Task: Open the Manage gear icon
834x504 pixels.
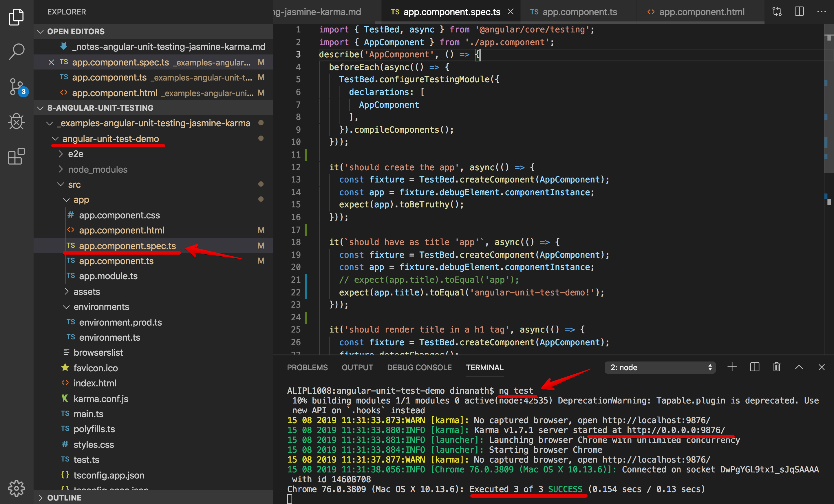Action: 16,488
